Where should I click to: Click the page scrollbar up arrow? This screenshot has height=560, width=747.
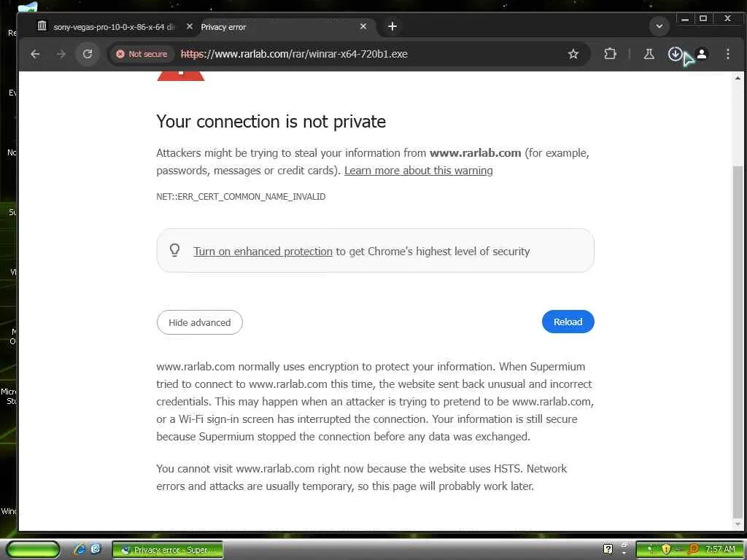(x=738, y=78)
